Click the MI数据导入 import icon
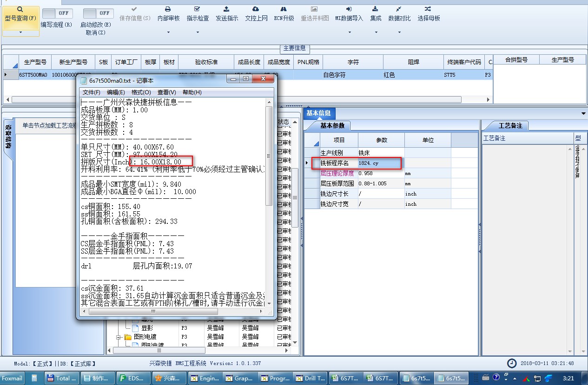The image size is (588, 385). 349,9
